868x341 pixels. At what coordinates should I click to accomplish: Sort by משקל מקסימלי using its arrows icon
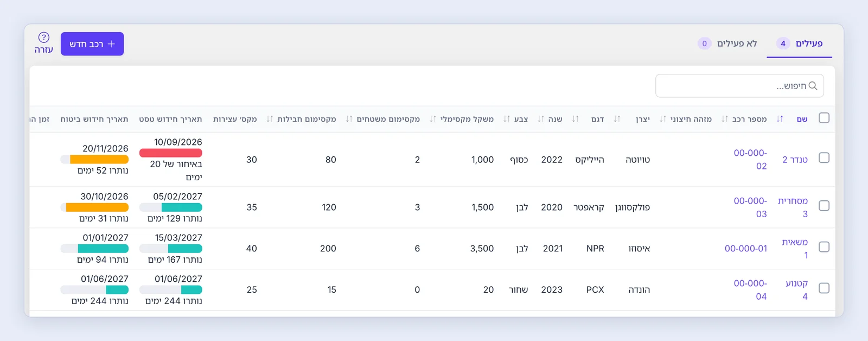tap(433, 119)
